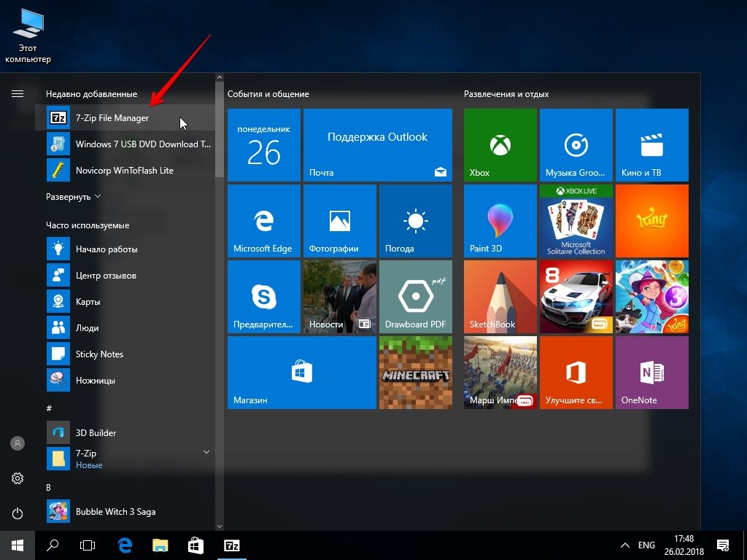747x560 pixels.
Task: Open Центр отзывов app
Action: point(125,275)
